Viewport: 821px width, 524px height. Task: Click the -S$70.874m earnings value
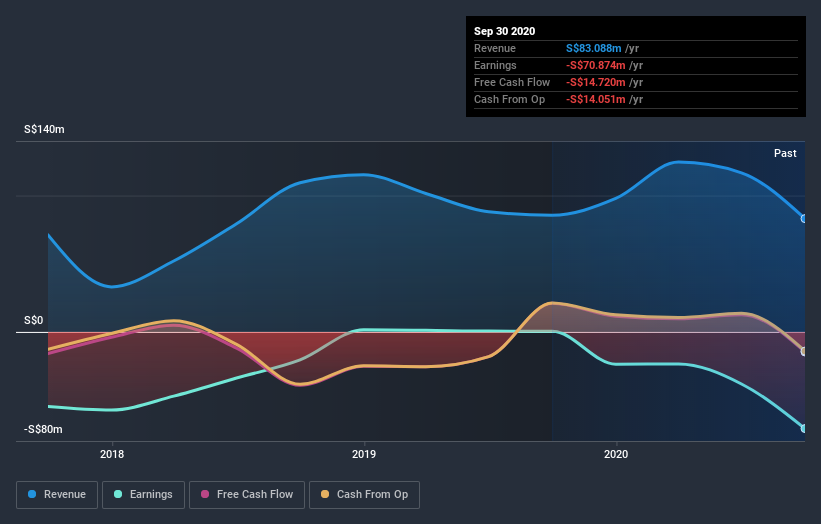click(595, 65)
